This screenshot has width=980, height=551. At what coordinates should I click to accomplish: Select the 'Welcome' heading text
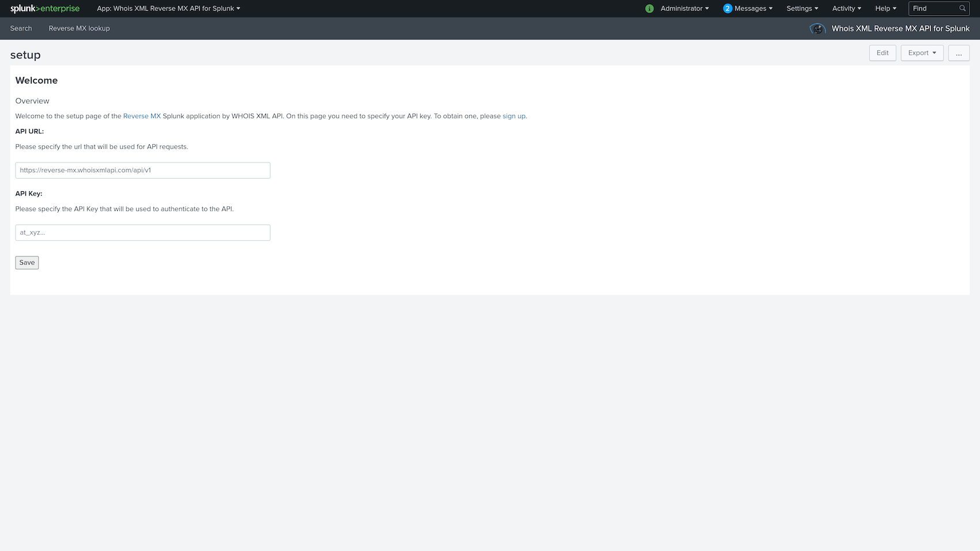(x=36, y=81)
